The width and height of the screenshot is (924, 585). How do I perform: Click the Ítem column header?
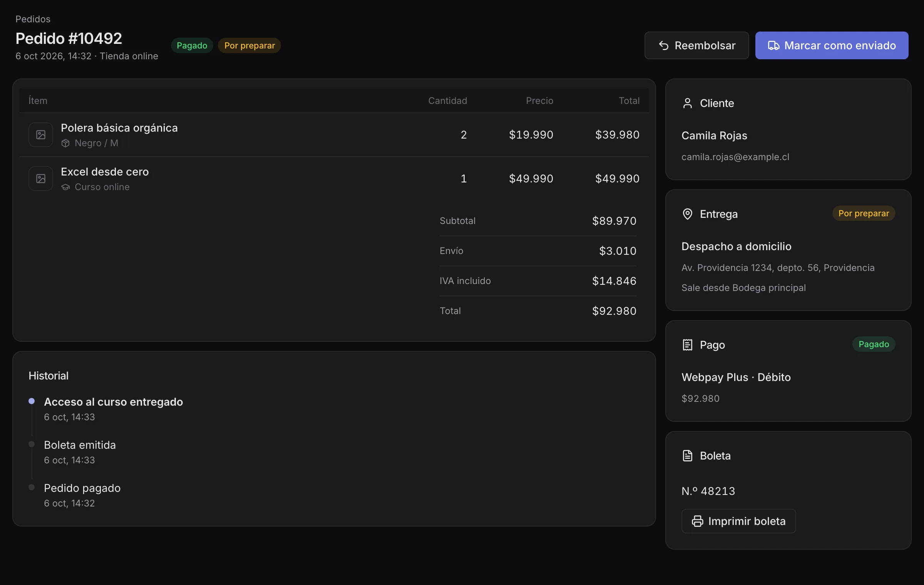pyautogui.click(x=38, y=101)
